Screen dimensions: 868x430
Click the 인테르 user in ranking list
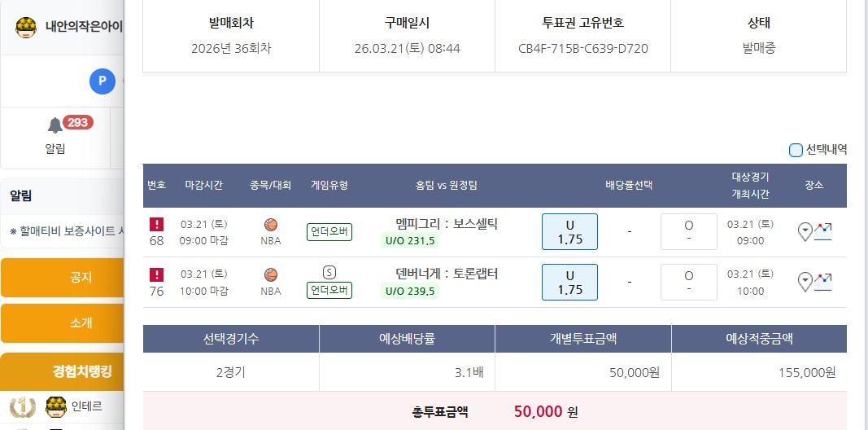[86, 405]
